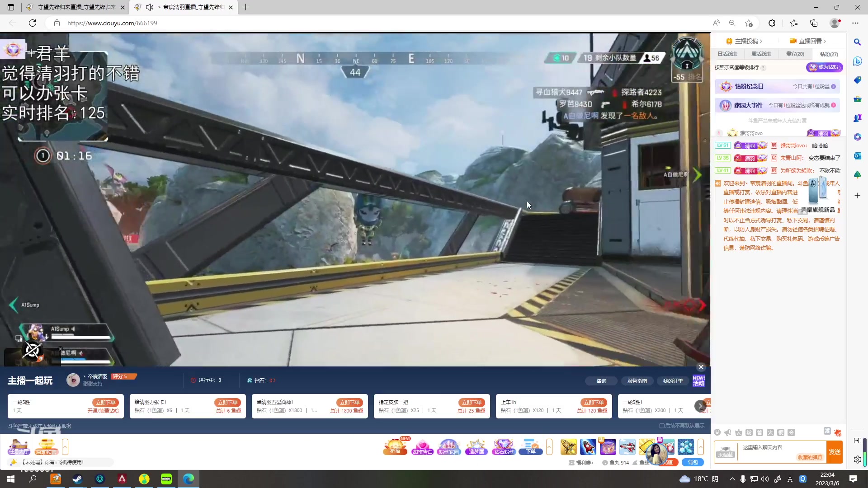
Task: Expand the gift list arrow at far right
Action: tap(701, 447)
